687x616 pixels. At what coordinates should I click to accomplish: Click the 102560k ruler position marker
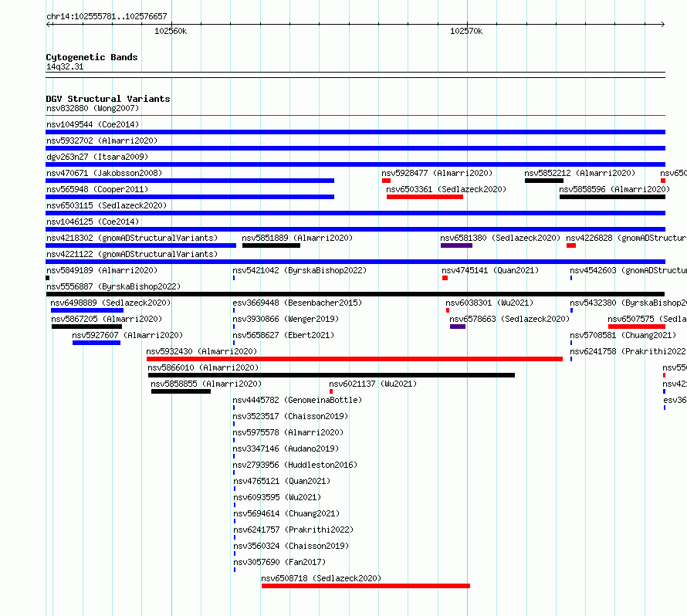(171, 31)
